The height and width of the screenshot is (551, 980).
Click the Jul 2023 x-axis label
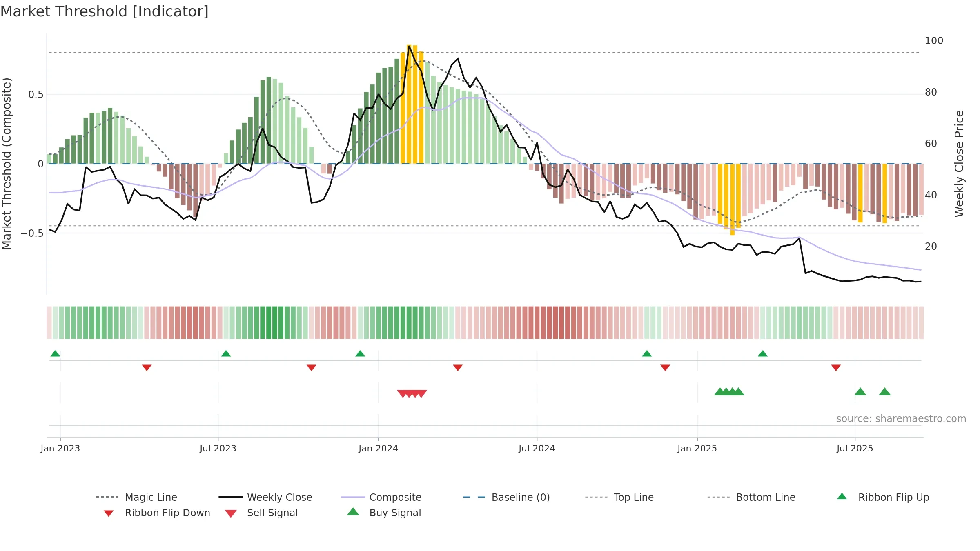pyautogui.click(x=218, y=449)
